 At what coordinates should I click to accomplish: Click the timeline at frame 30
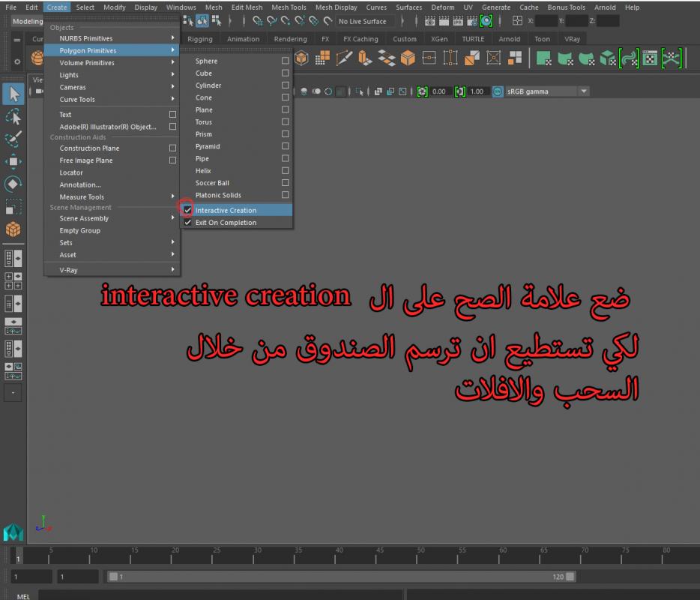point(253,555)
